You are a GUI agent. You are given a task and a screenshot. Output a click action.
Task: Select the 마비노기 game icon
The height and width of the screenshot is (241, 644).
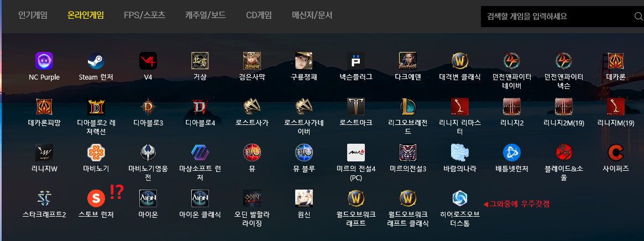(96, 153)
